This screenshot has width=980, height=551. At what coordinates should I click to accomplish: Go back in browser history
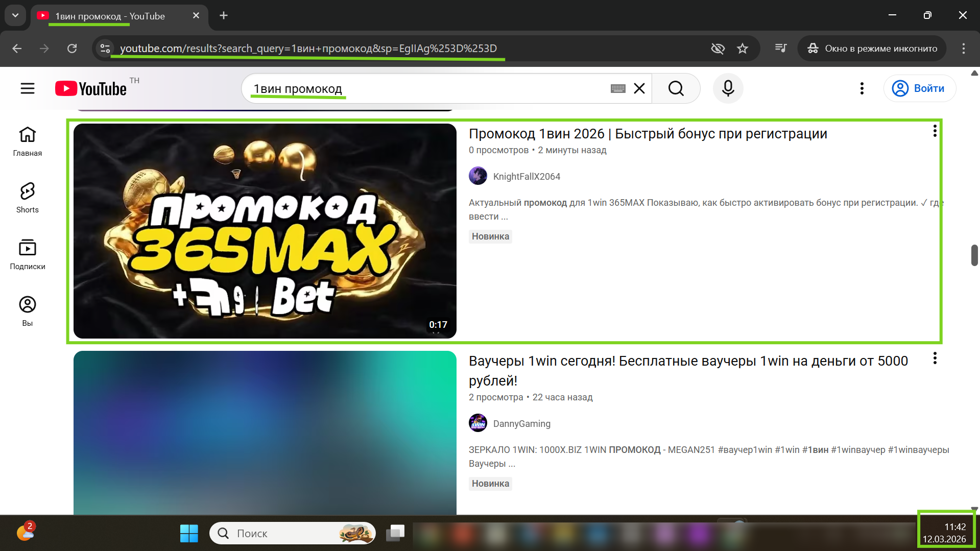pos(17,49)
